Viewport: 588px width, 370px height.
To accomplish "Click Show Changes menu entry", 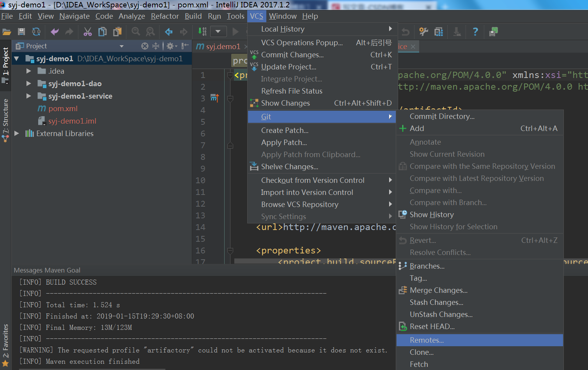I will pyautogui.click(x=322, y=103).
